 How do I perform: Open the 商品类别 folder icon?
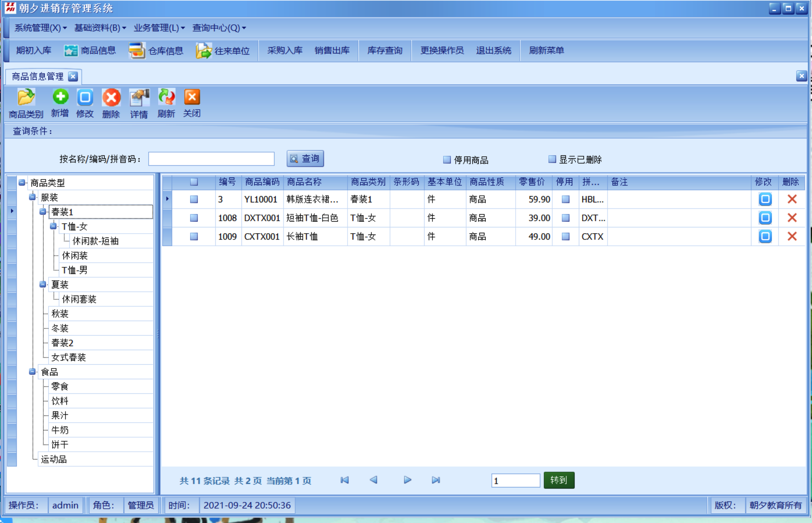(26, 98)
